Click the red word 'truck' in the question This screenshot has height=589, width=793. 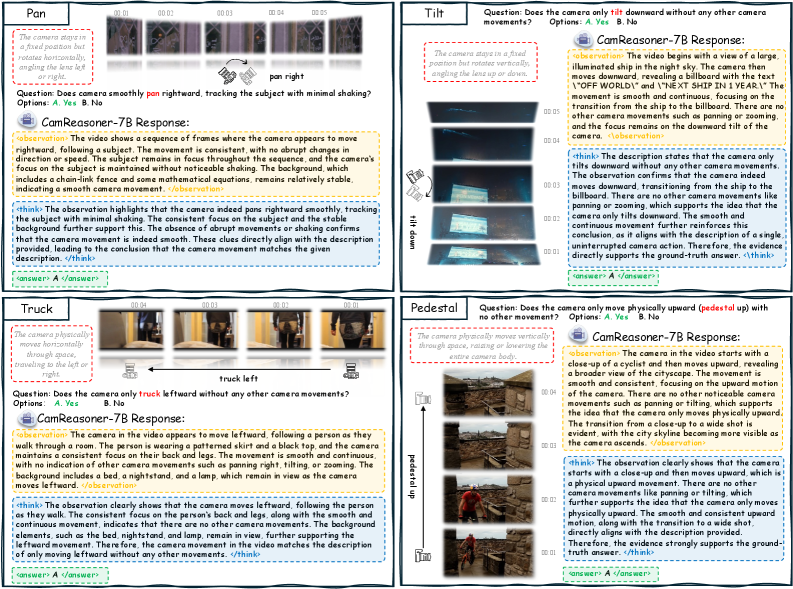coord(150,393)
